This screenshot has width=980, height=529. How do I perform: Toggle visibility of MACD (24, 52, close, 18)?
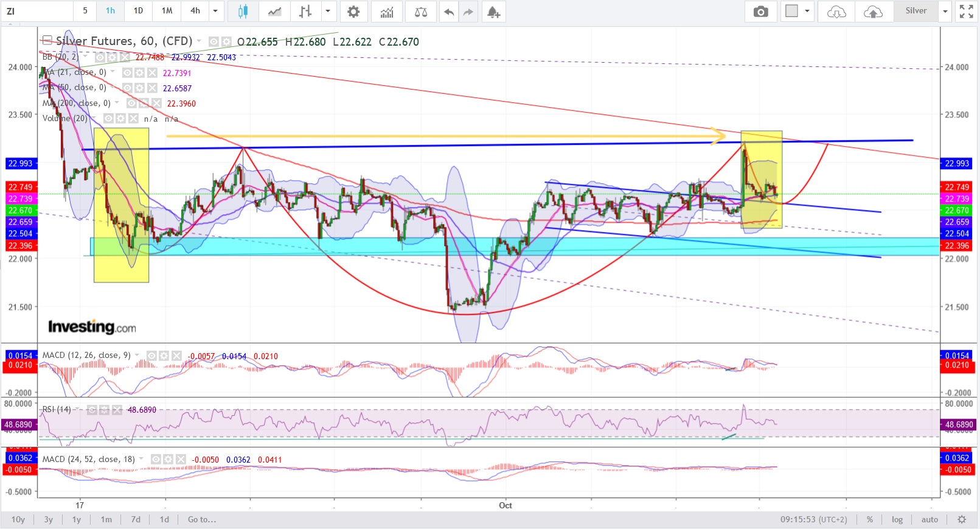click(x=156, y=460)
